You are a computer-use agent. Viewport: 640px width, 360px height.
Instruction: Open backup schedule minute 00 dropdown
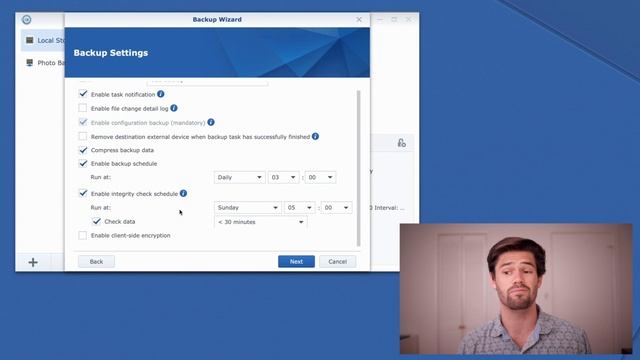320,177
